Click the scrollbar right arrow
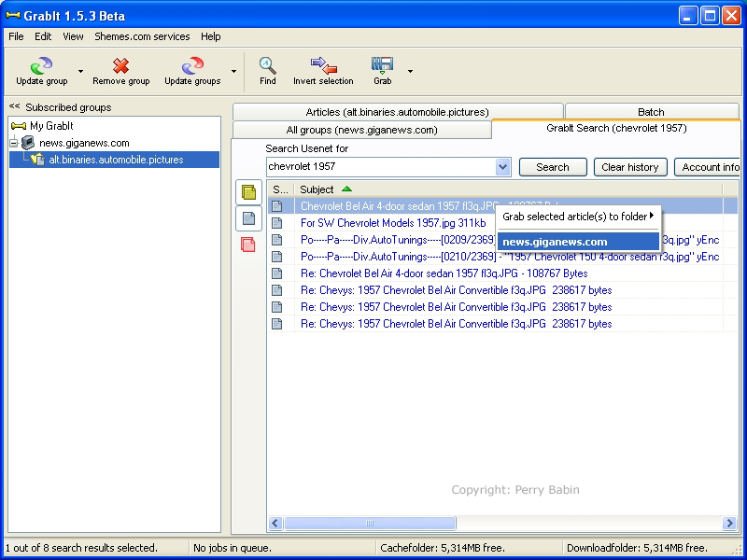747x560 pixels. (729, 524)
